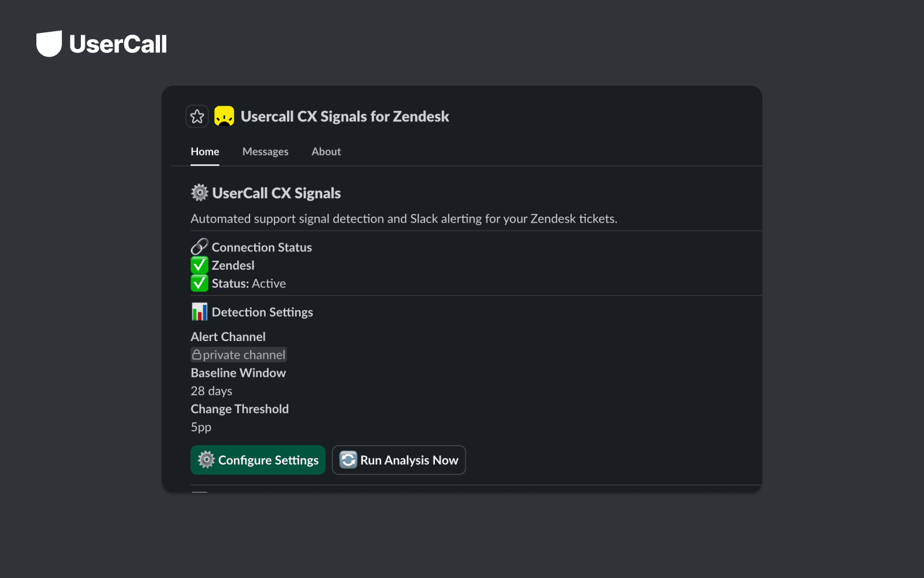This screenshot has height=578, width=924.
Task: Click the Status: Active text
Action: [248, 283]
